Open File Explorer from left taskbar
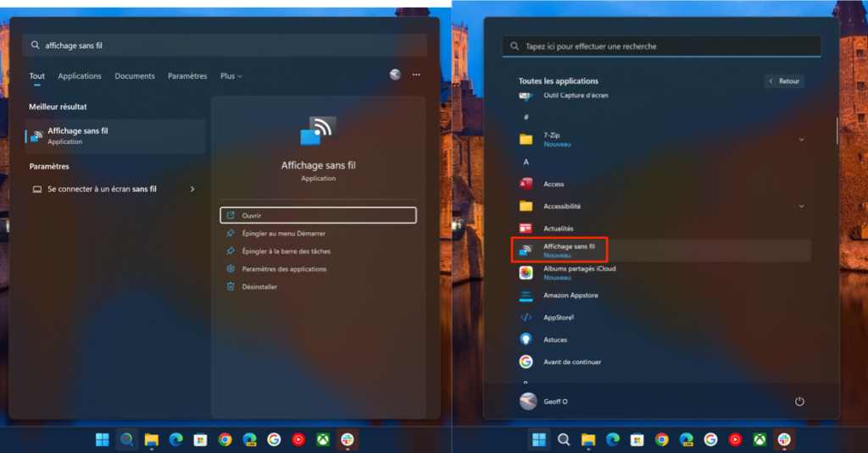Viewport: 868px width, 453px height. pos(151,439)
